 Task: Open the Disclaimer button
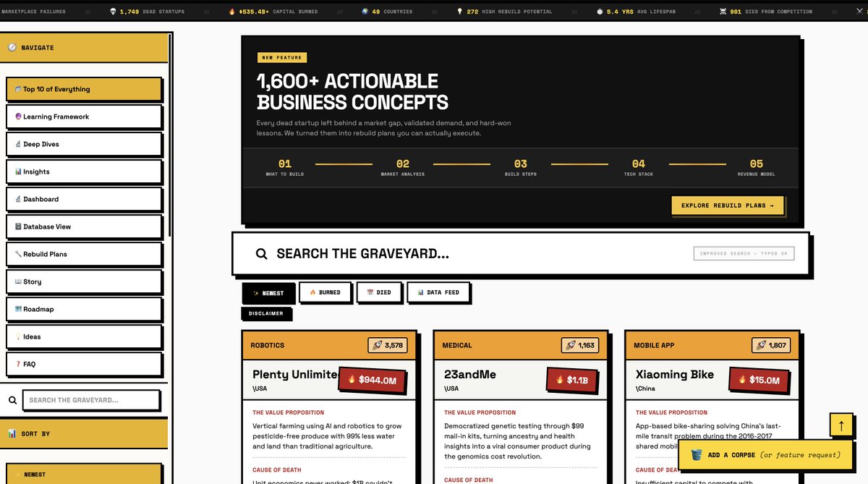point(266,313)
